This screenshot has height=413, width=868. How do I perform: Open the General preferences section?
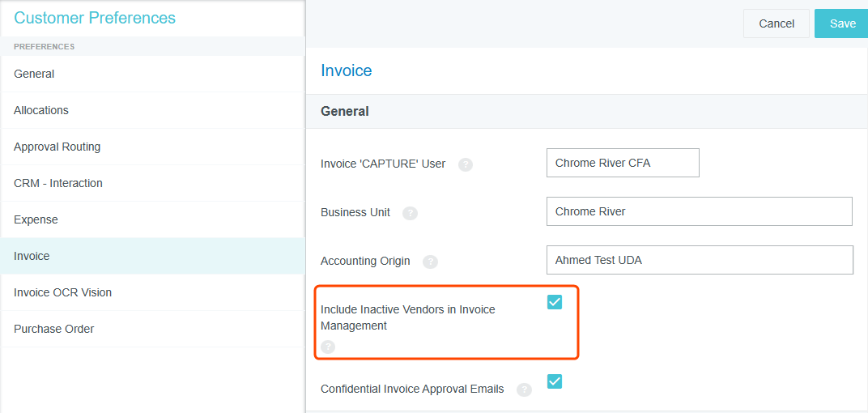(34, 74)
